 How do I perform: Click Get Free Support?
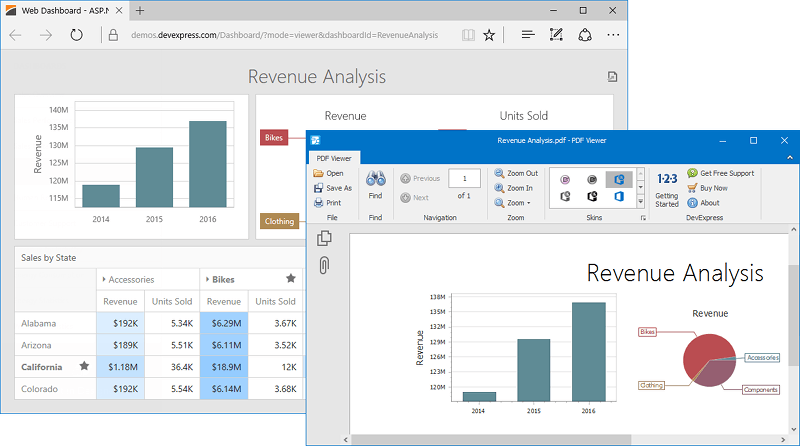[720, 174]
